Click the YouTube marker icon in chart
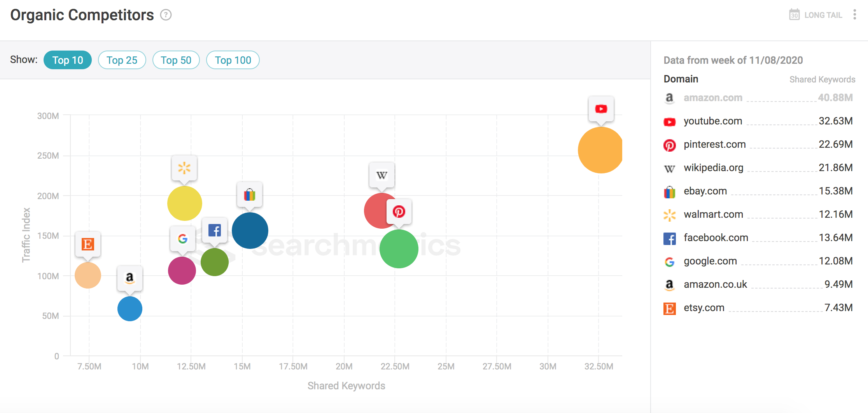 [601, 109]
